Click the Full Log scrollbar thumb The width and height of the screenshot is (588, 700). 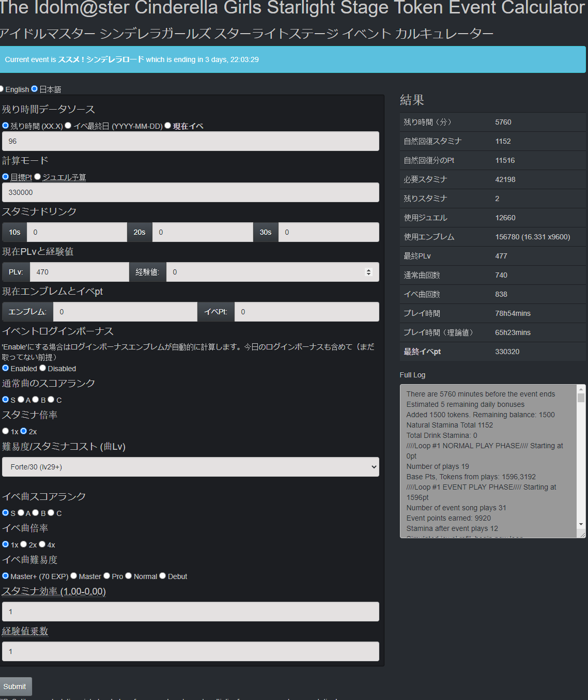[581, 398]
